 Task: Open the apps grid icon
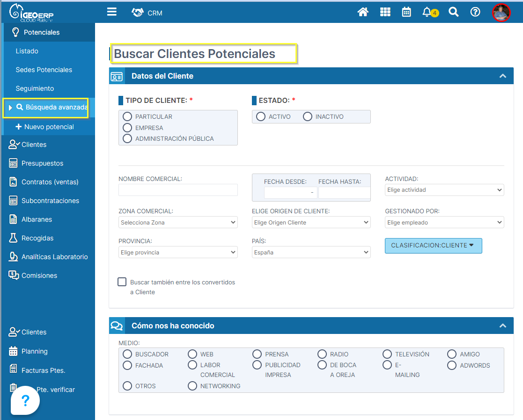[385, 12]
